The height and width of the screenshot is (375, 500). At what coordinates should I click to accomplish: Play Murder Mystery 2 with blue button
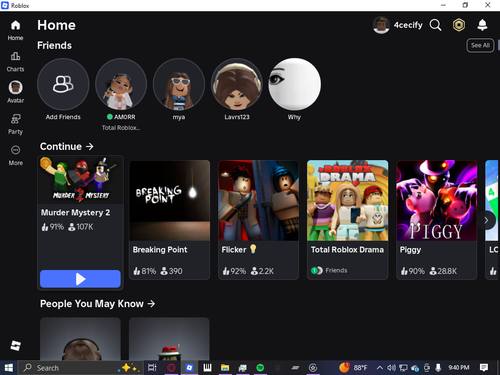(80, 279)
